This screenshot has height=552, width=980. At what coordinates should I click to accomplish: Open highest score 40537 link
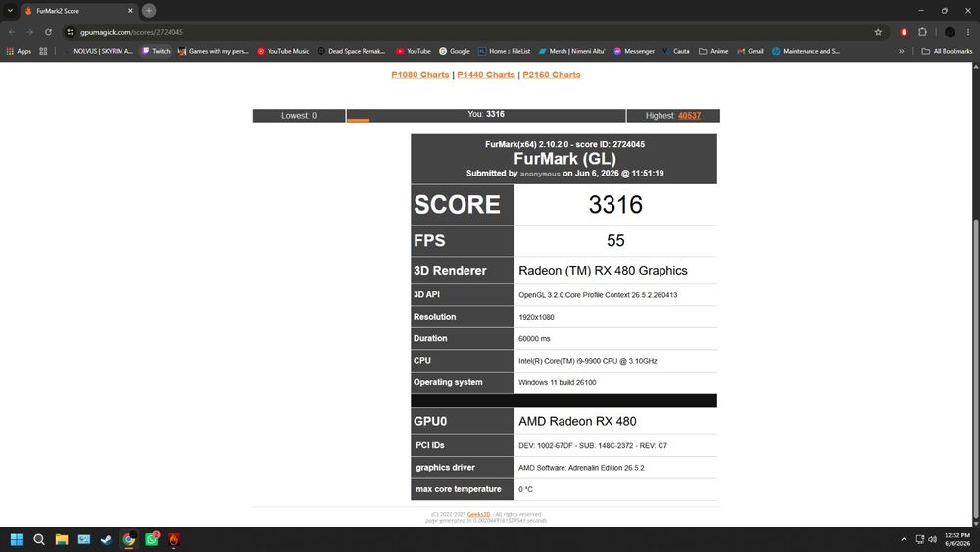[x=689, y=116]
